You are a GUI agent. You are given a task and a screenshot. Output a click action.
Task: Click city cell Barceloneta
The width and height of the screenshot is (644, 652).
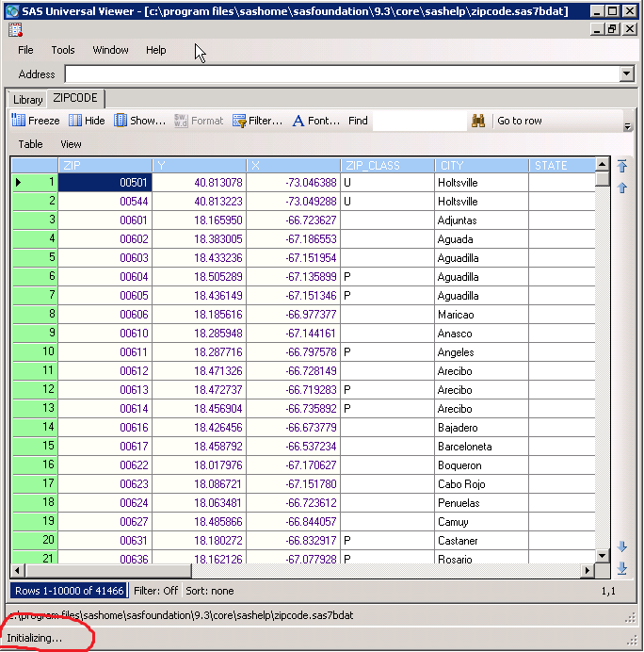[482, 447]
